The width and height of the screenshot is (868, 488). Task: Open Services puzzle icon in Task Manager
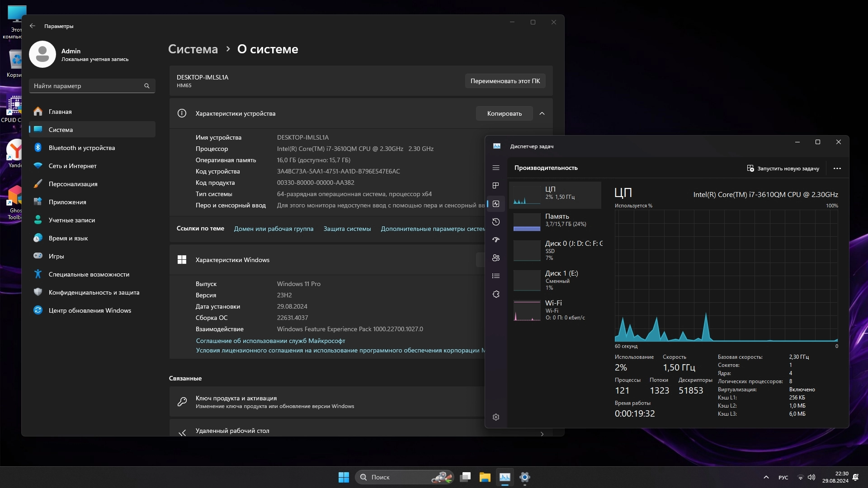tap(496, 294)
